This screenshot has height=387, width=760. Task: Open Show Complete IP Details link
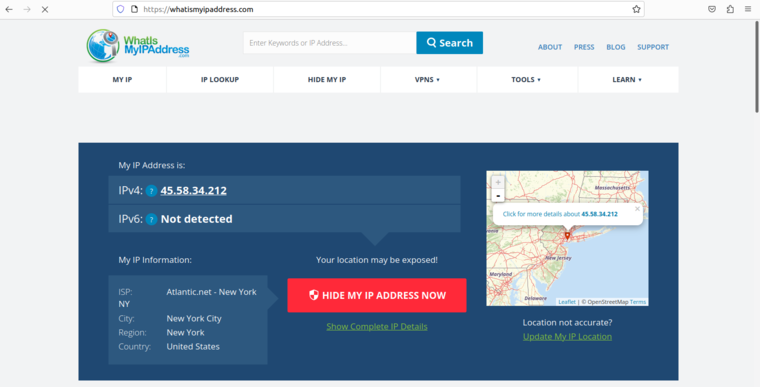click(x=377, y=327)
